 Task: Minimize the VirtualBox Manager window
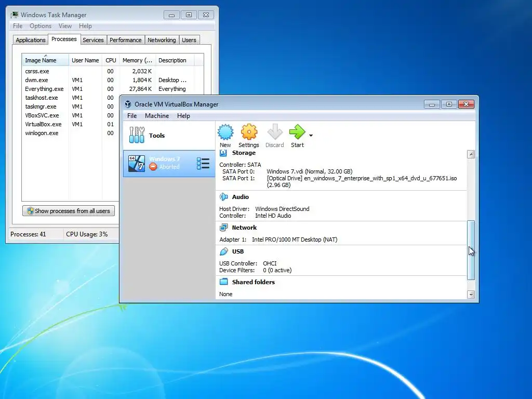coord(432,104)
